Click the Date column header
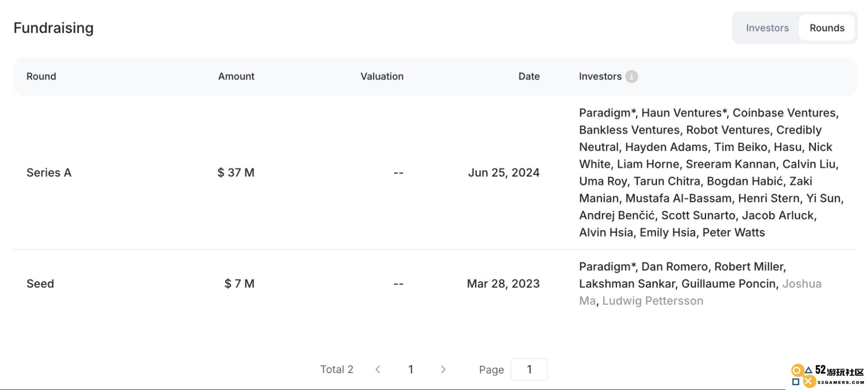The image size is (868, 390). tap(529, 76)
